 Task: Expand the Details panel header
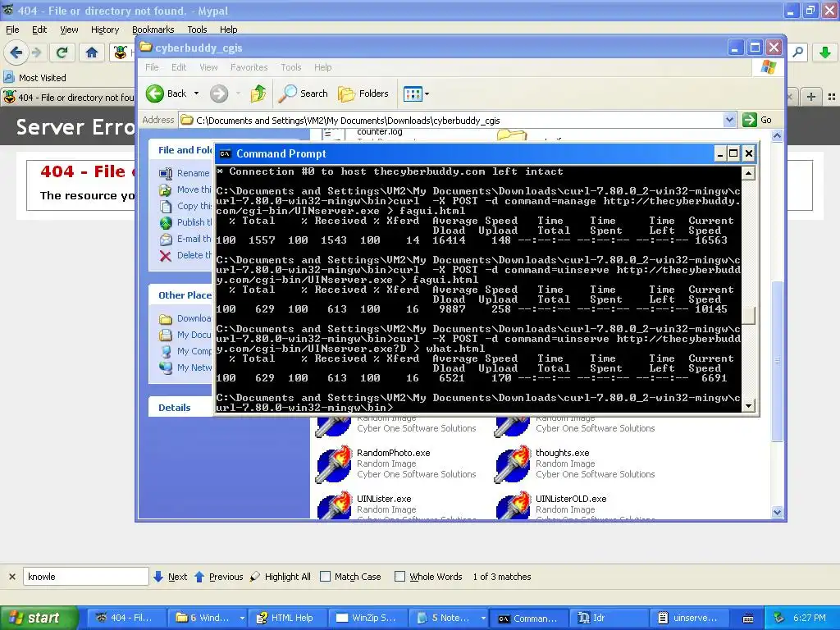click(180, 408)
